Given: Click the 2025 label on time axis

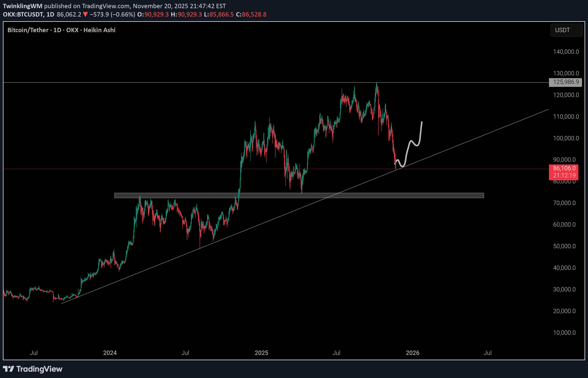Looking at the screenshot, I should tap(261, 353).
